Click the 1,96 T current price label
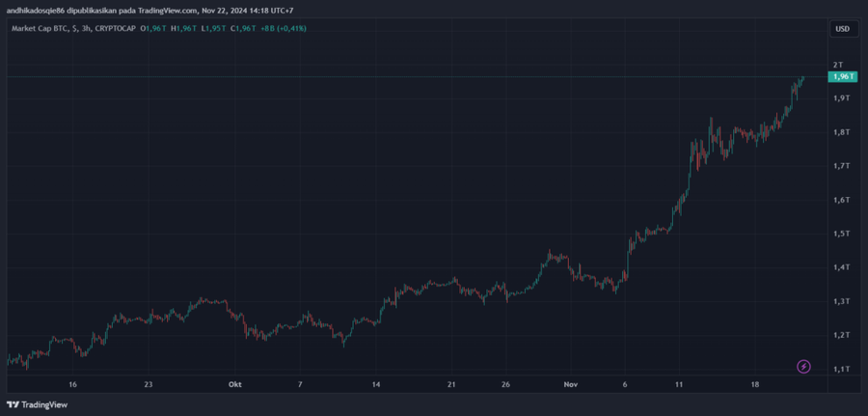Viewport: 868px width, 416px height. coord(843,77)
